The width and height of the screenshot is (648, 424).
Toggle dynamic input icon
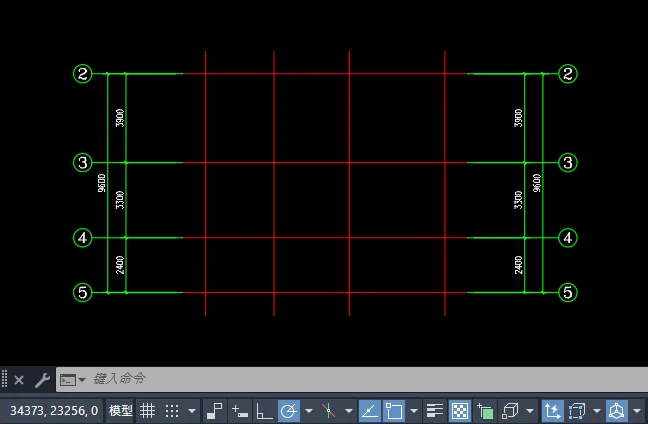pyautogui.click(x=240, y=410)
